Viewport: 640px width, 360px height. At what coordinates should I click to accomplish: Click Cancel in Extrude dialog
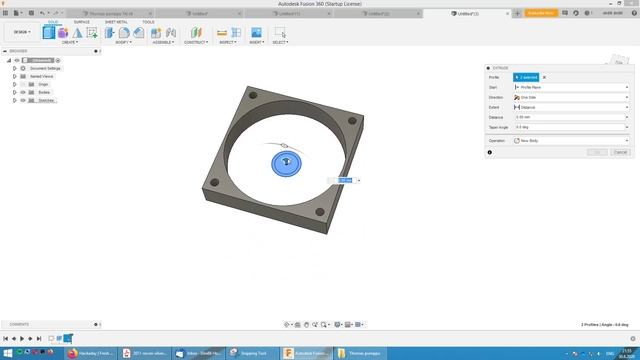tap(620, 152)
